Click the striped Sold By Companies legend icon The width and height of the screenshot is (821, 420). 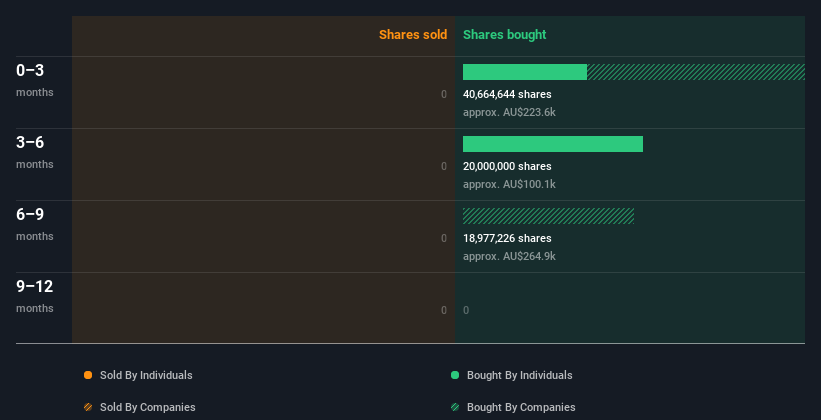[x=88, y=407]
